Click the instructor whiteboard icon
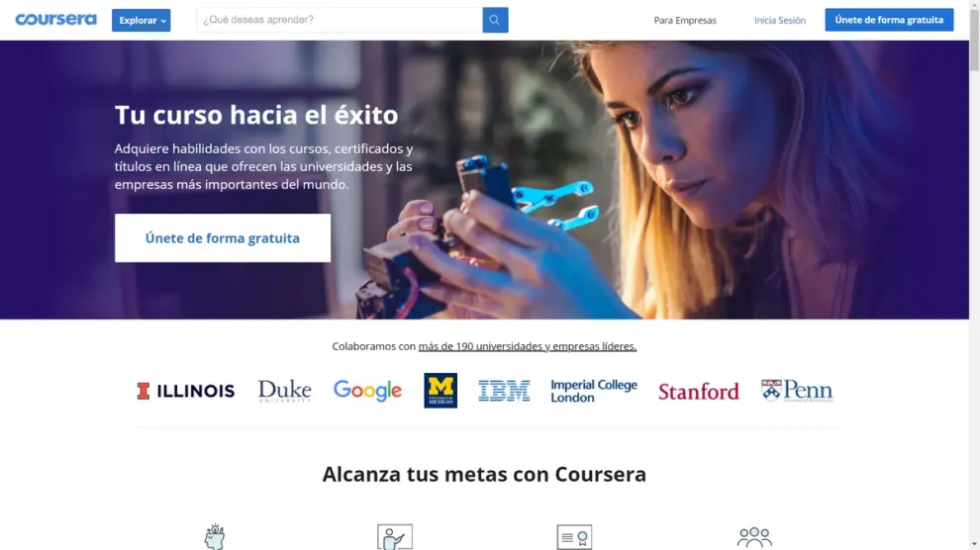 pyautogui.click(x=394, y=537)
